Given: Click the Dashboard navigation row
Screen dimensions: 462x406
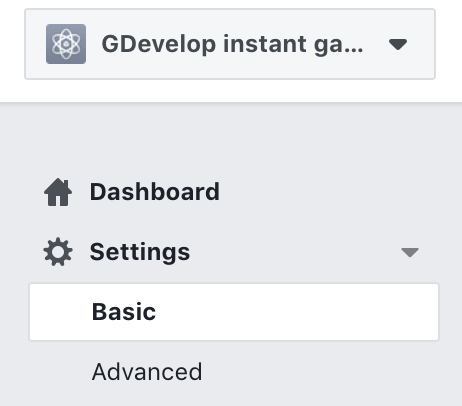Looking at the screenshot, I should (x=231, y=192).
